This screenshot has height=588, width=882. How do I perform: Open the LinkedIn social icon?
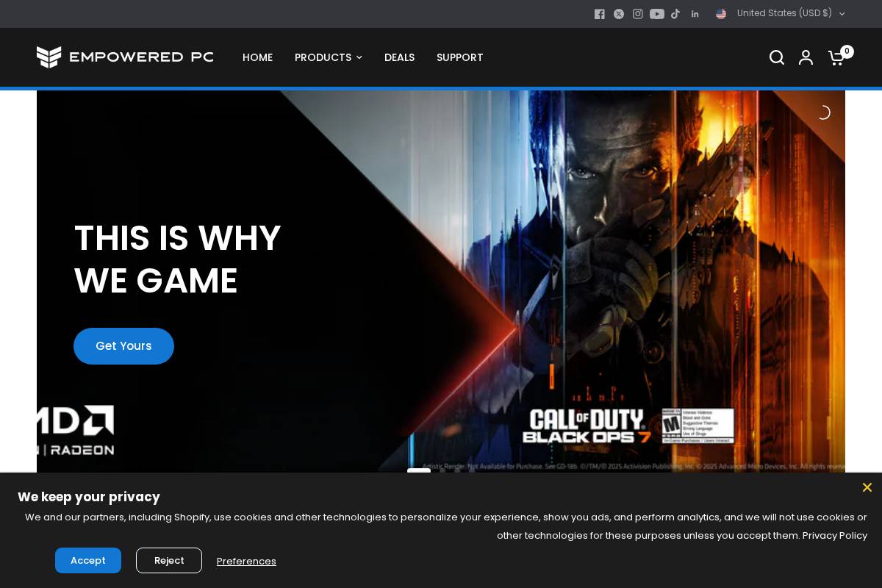point(695,14)
